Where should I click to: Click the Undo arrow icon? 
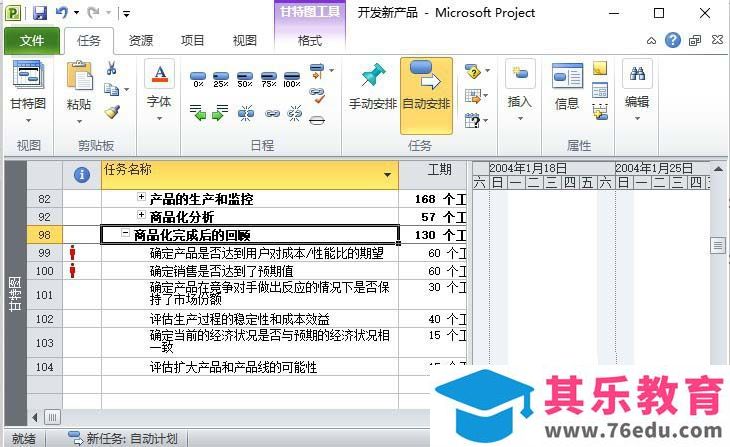(61, 13)
